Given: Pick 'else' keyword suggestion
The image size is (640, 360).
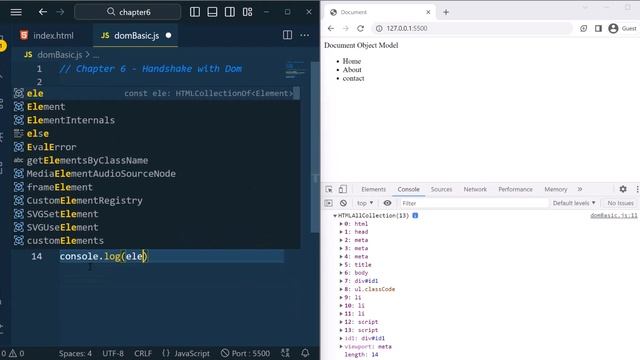Looking at the screenshot, I should click(156, 134).
